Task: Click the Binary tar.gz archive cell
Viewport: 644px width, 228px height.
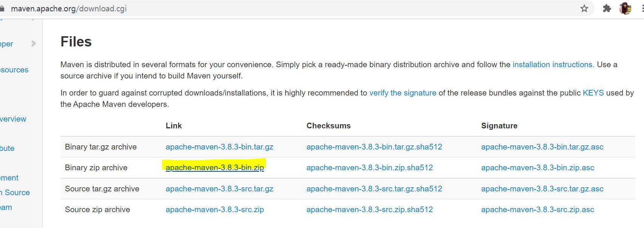Action: (x=101, y=147)
